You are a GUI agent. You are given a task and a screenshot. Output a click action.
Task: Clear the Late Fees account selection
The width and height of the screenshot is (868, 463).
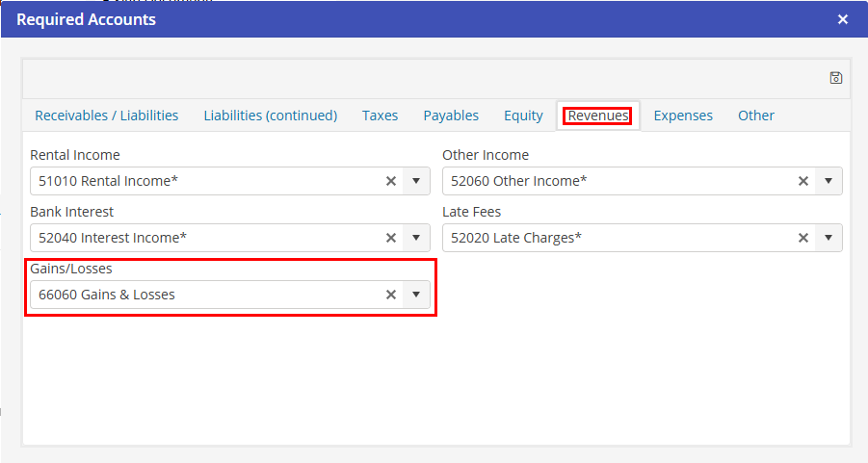tap(803, 238)
